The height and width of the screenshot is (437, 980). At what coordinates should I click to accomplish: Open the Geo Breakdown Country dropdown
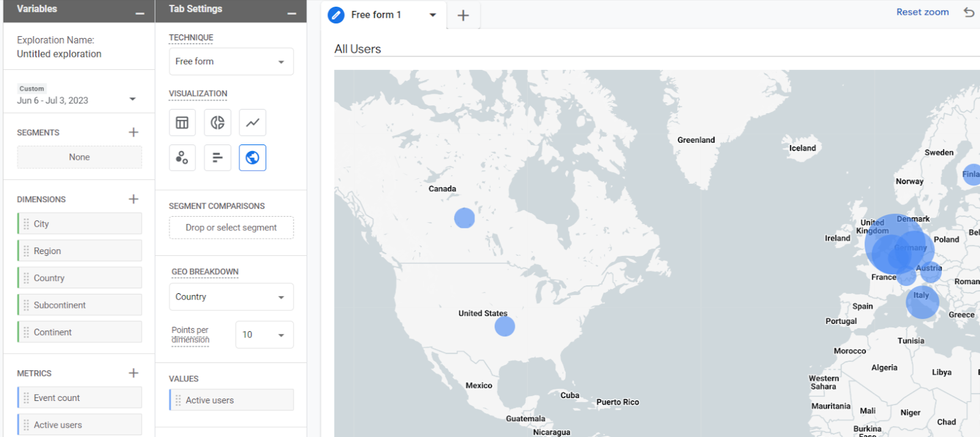coord(231,297)
